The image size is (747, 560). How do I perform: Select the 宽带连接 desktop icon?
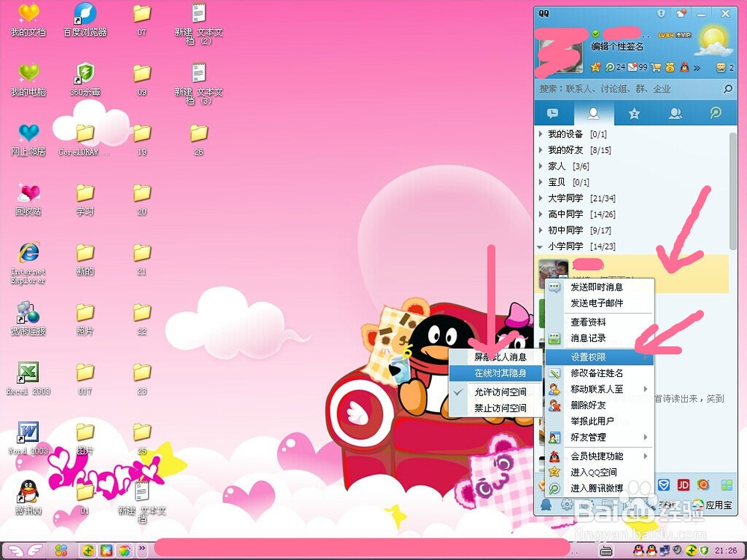click(28, 318)
